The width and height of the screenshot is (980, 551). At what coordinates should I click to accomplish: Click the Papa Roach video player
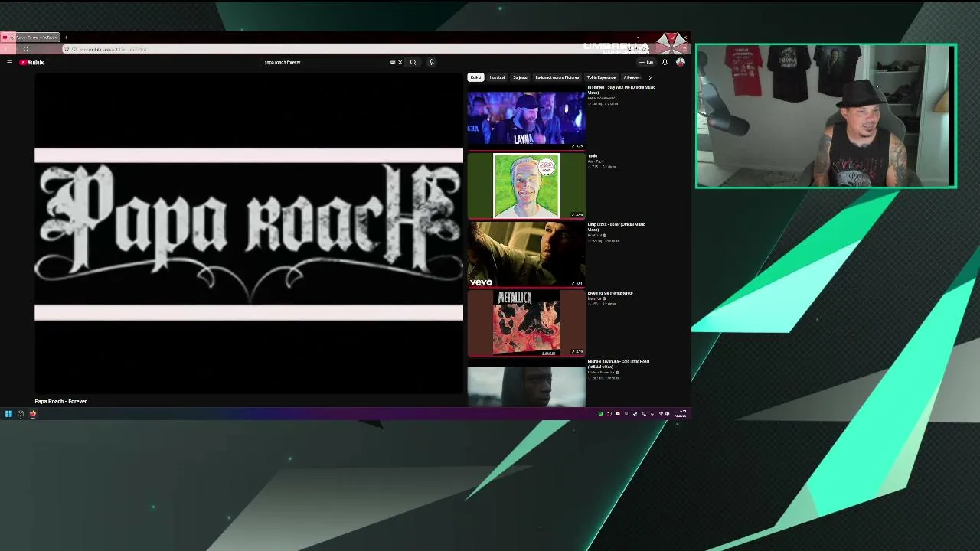coord(249,233)
